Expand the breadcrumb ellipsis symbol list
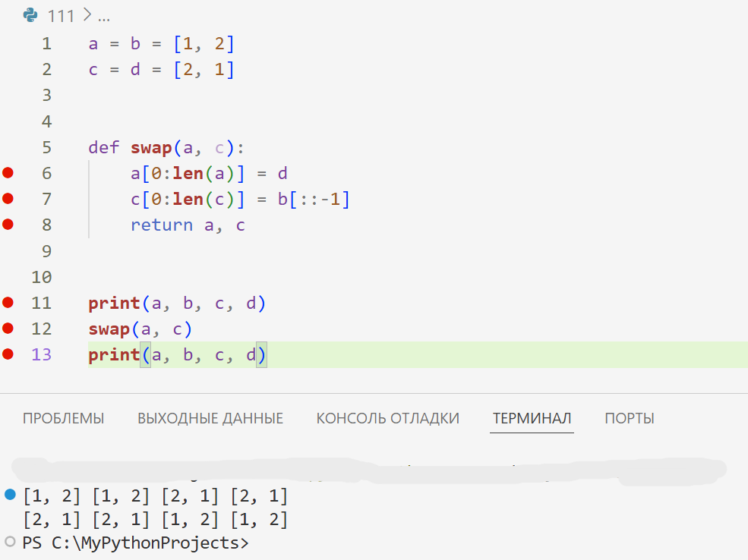 (x=104, y=16)
